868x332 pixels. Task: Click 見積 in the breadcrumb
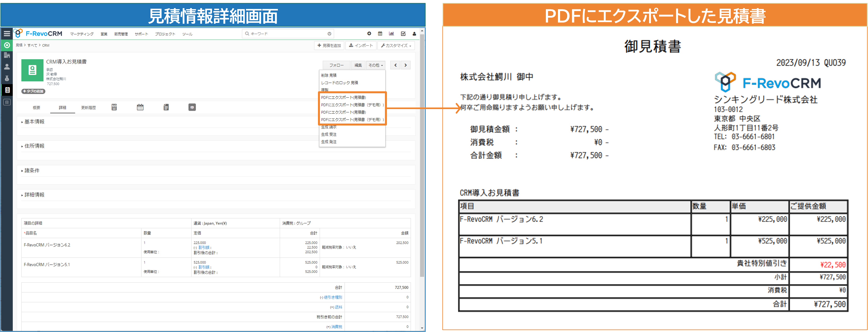coord(19,45)
